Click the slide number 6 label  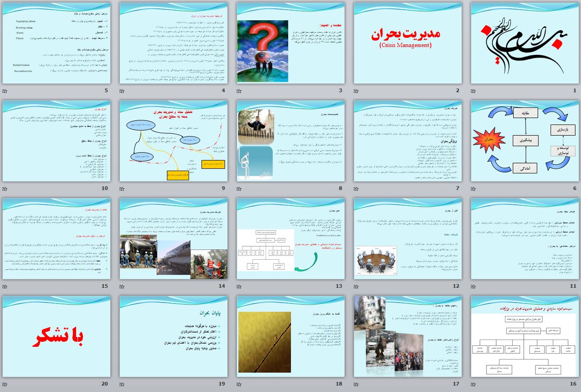(575, 188)
